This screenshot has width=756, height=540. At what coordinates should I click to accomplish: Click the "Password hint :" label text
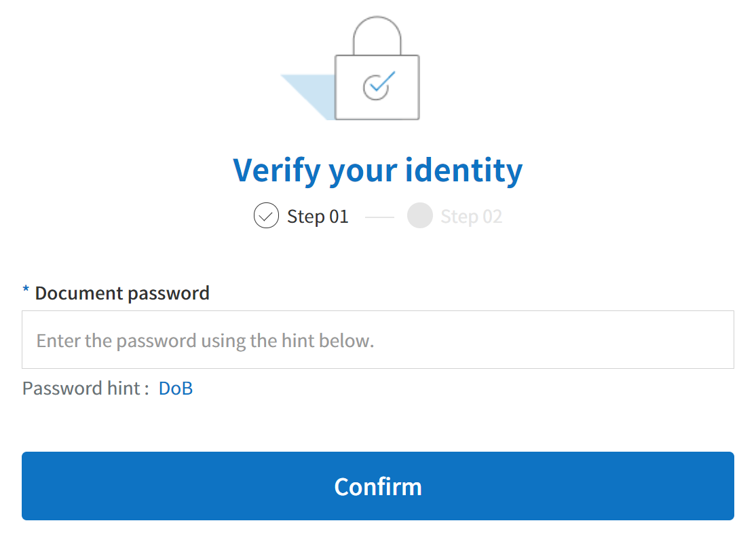pyautogui.click(x=86, y=389)
